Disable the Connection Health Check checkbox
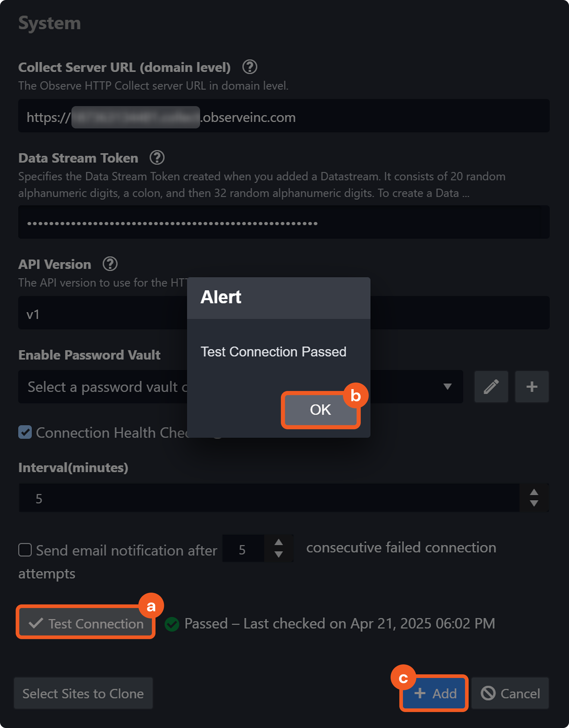The width and height of the screenshot is (569, 728). coord(25,432)
